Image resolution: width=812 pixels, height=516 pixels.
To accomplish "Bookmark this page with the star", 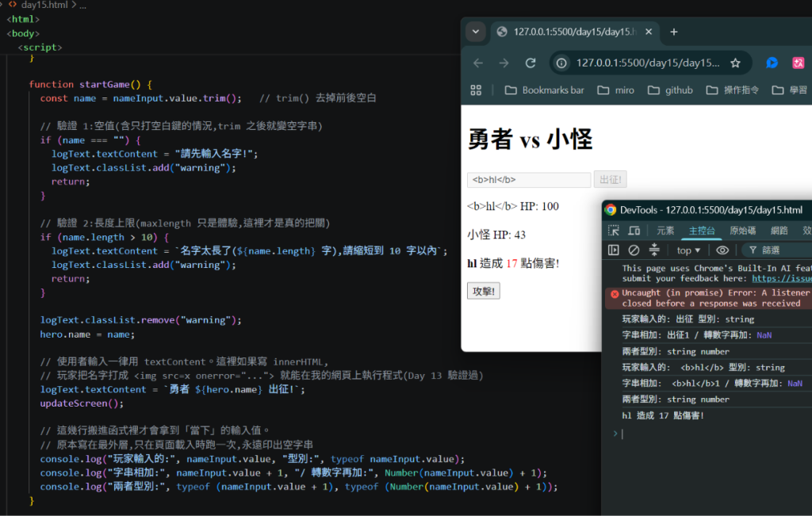I will pyautogui.click(x=735, y=63).
